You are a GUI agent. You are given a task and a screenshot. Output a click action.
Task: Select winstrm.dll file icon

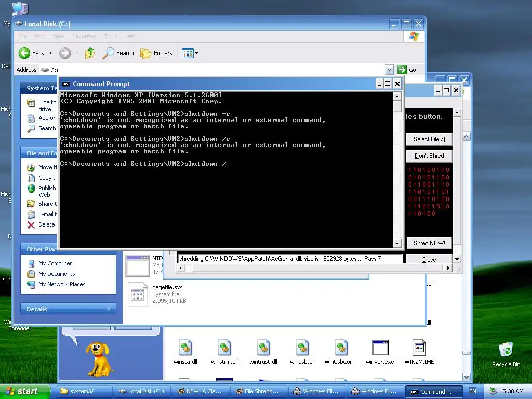tap(224, 352)
